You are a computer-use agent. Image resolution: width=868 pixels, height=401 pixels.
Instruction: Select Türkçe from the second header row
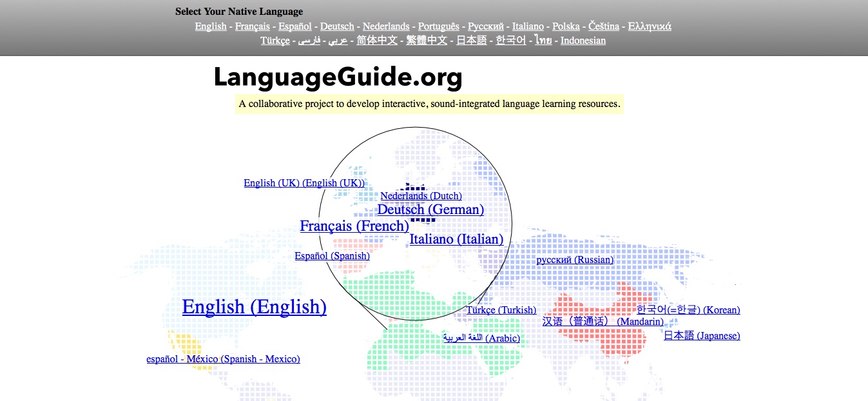275,40
